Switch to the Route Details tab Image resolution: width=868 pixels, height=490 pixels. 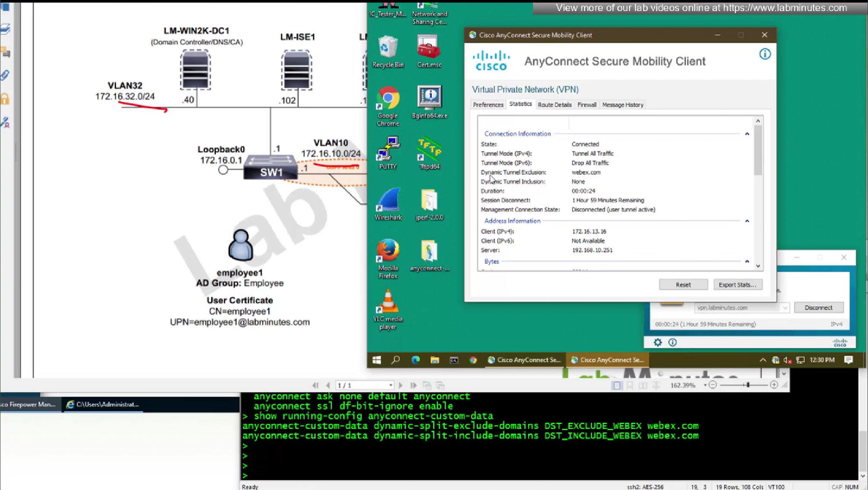coord(554,105)
